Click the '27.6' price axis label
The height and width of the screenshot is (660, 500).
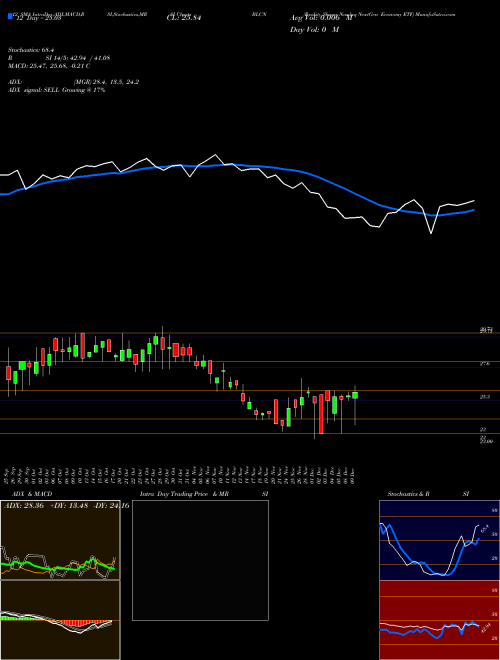click(x=485, y=363)
